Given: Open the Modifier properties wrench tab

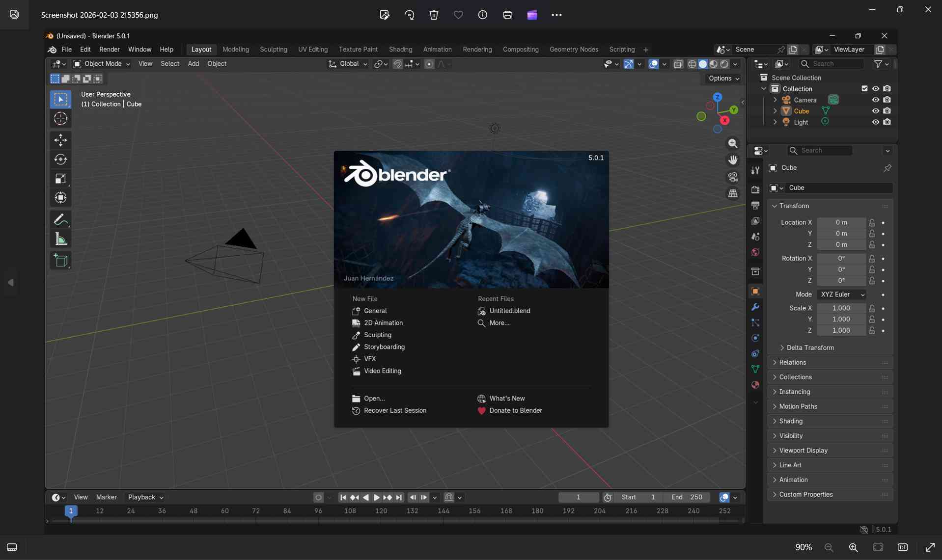Looking at the screenshot, I should point(755,307).
